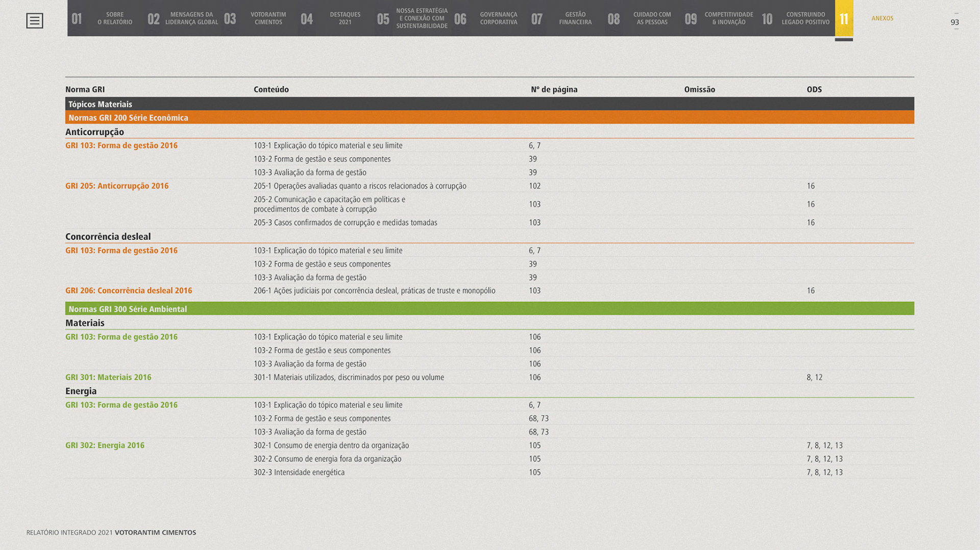Click ODS value 8, 12 for Materiais
This screenshot has width=980, height=550.
[x=814, y=378]
